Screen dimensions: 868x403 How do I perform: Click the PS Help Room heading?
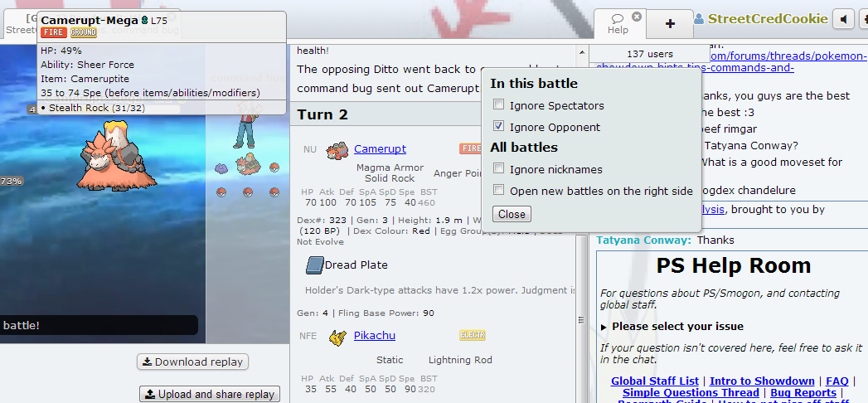(x=734, y=265)
